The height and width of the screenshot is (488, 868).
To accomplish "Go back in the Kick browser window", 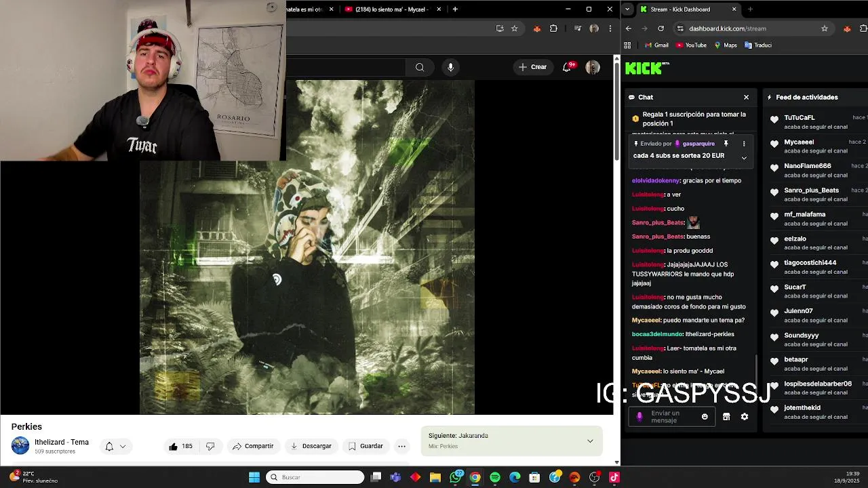I will (x=629, y=28).
